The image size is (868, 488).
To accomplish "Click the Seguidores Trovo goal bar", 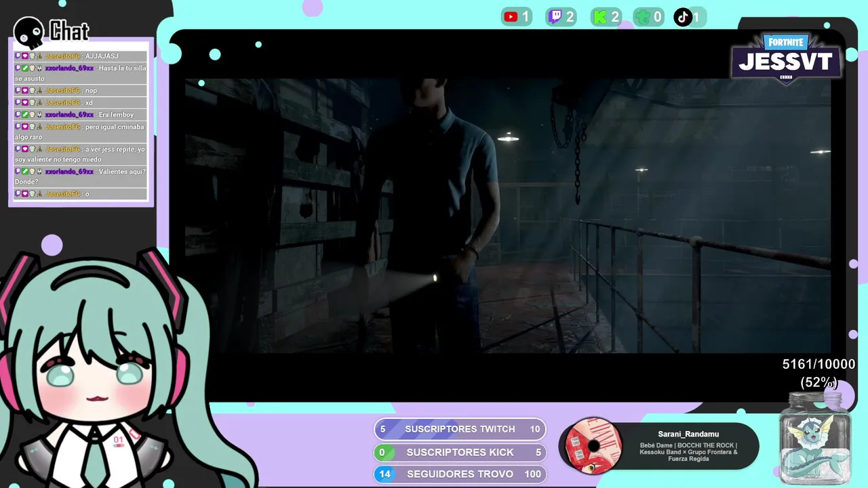I will click(460, 474).
